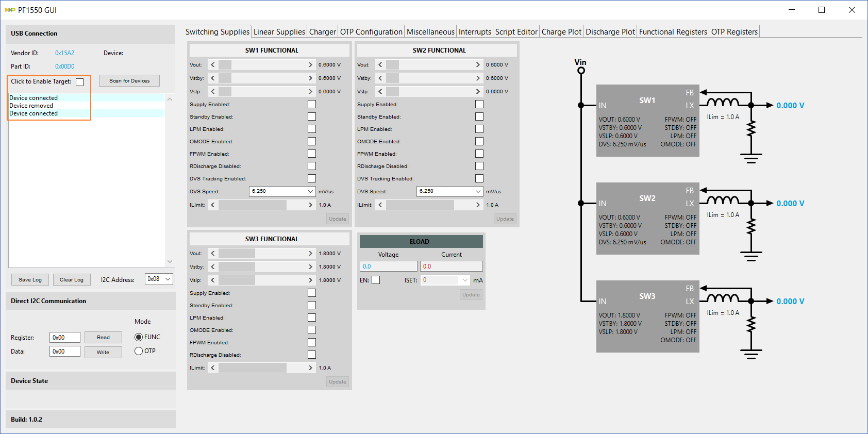Click the Save Log button

tap(30, 280)
